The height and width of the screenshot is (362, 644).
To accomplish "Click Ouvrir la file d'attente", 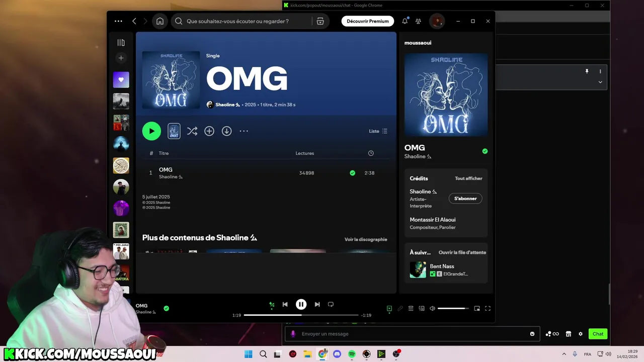I will click(462, 252).
